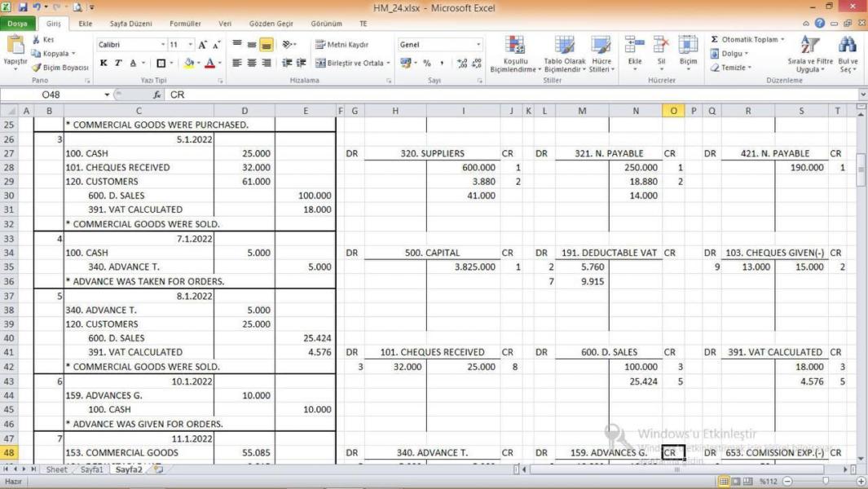Click the Save icon in quick access toolbar
This screenshot has height=489, width=868.
click(x=22, y=7)
